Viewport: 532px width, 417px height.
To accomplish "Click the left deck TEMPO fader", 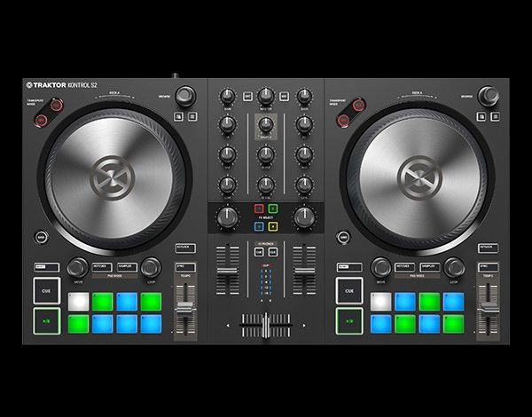I will (x=185, y=307).
